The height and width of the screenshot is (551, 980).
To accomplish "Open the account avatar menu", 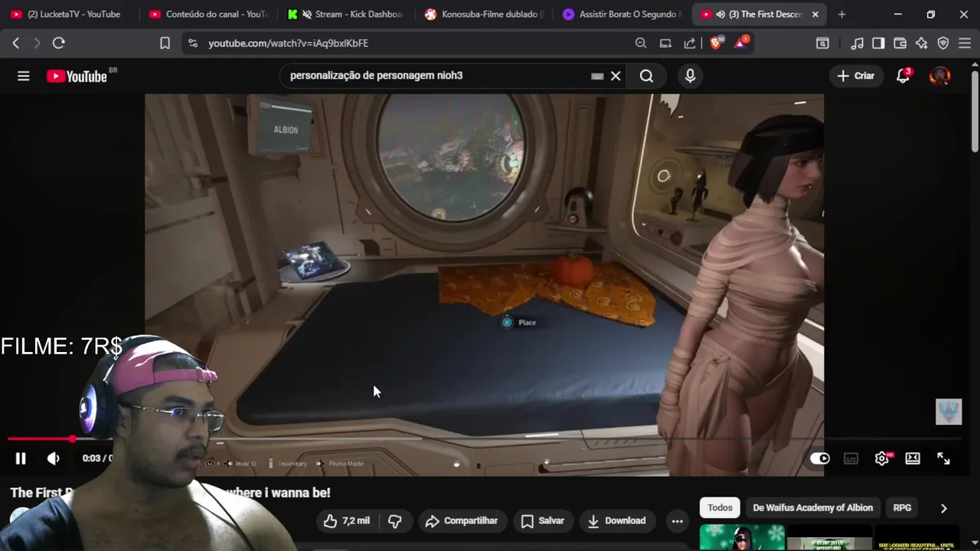I will tap(939, 76).
